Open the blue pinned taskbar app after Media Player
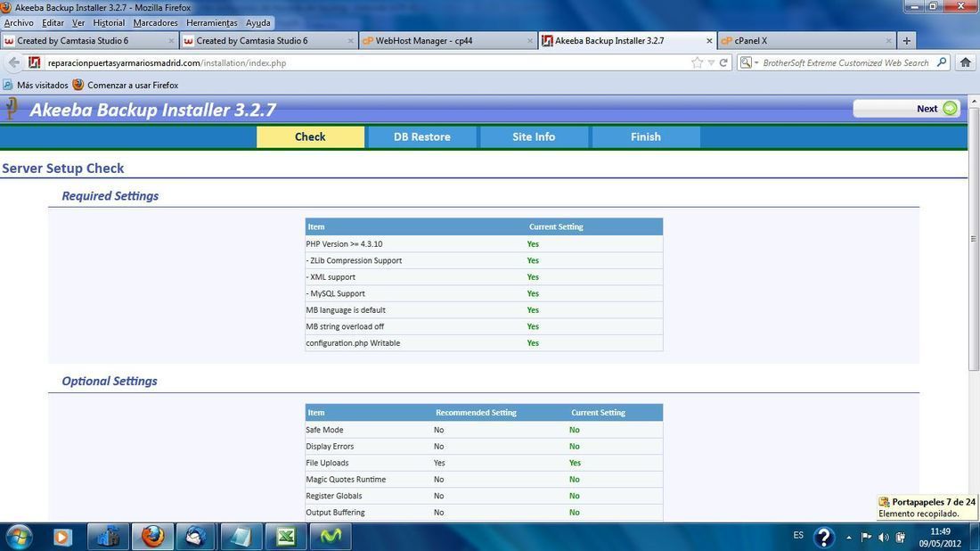This screenshot has width=980, height=551. 108,538
